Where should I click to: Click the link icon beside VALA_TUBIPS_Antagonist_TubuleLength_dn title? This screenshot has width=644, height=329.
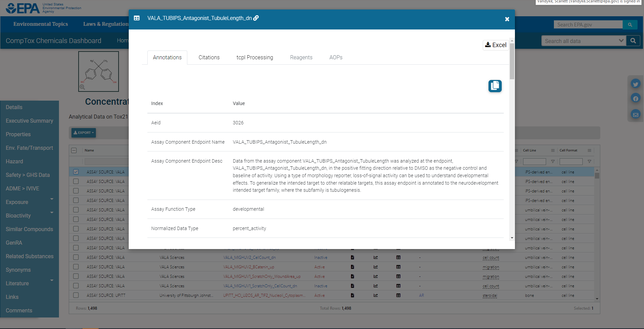click(256, 18)
